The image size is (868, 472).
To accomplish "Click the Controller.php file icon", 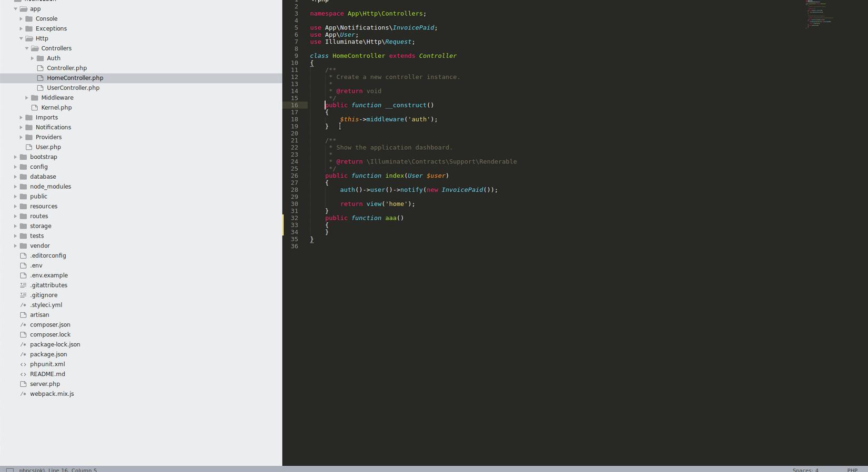I will coord(41,68).
